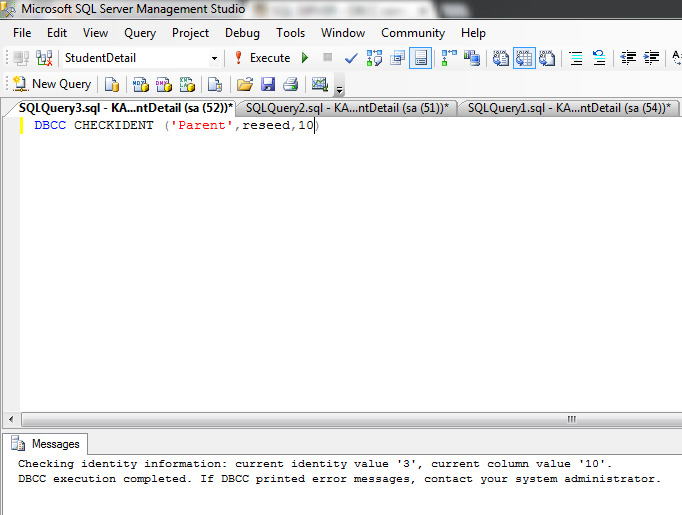The image size is (682, 515).
Task: Toggle Include Client Statistics icon
Action: (x=471, y=58)
